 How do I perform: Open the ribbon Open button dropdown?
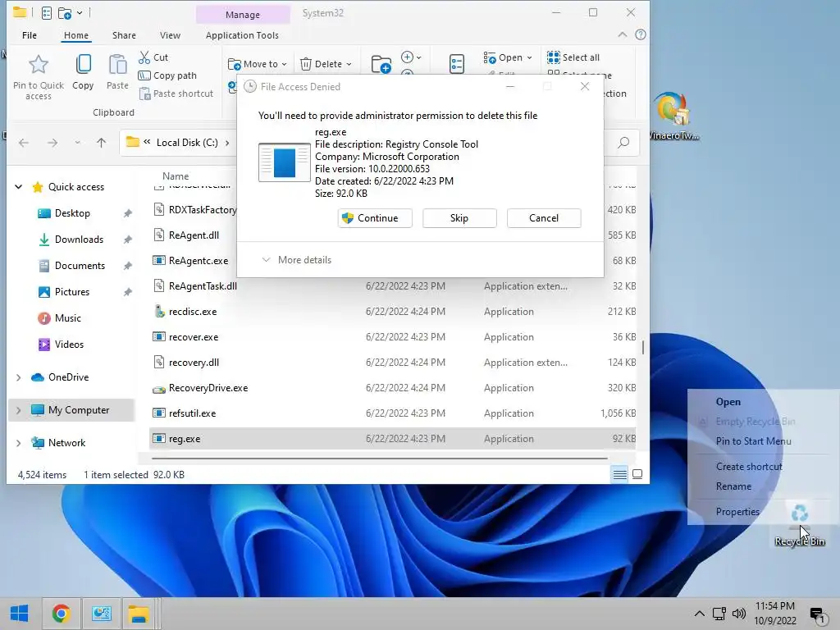[x=508, y=57]
